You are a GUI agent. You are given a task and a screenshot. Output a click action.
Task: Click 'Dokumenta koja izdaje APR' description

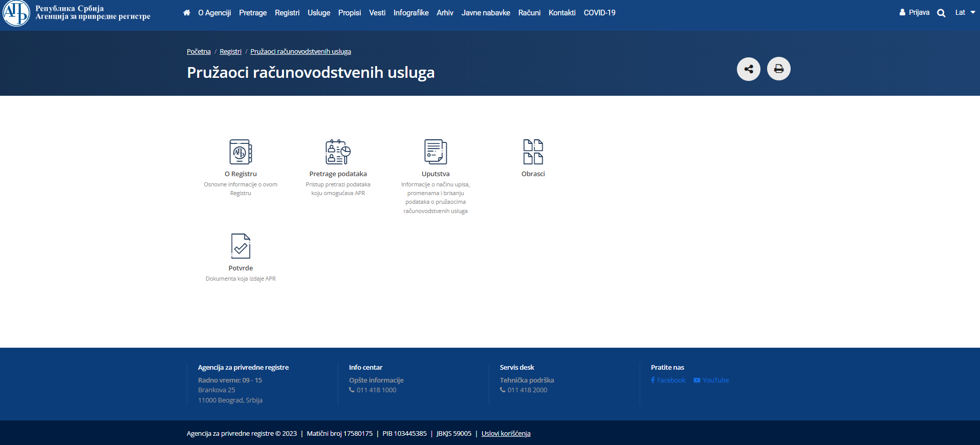[x=241, y=279]
